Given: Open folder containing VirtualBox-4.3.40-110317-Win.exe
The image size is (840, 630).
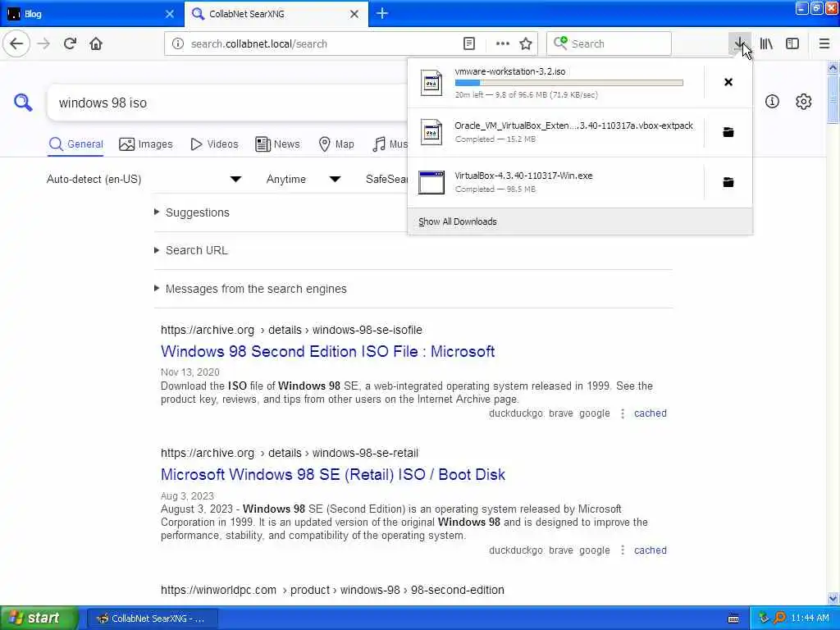Looking at the screenshot, I should 728,182.
